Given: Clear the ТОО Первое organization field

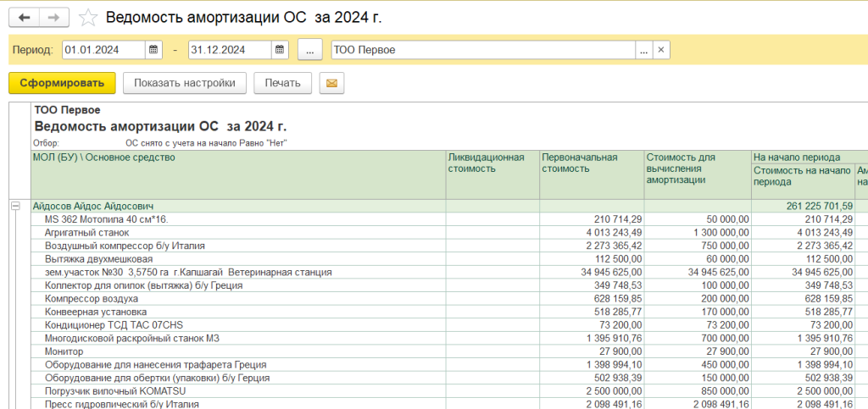Looking at the screenshot, I should click(x=661, y=50).
